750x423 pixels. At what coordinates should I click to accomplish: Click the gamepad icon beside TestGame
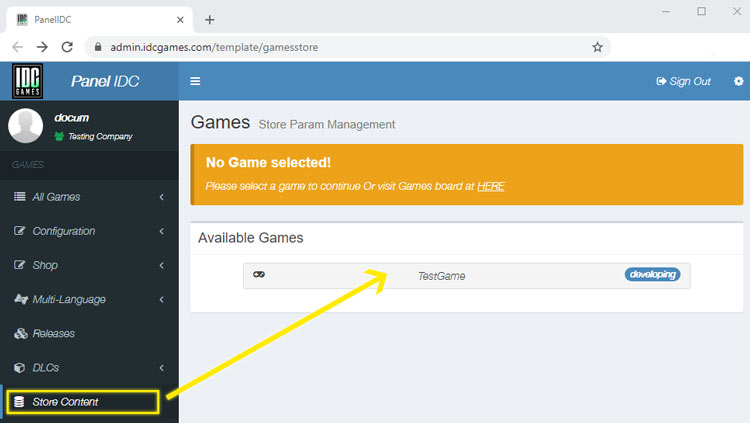click(259, 274)
